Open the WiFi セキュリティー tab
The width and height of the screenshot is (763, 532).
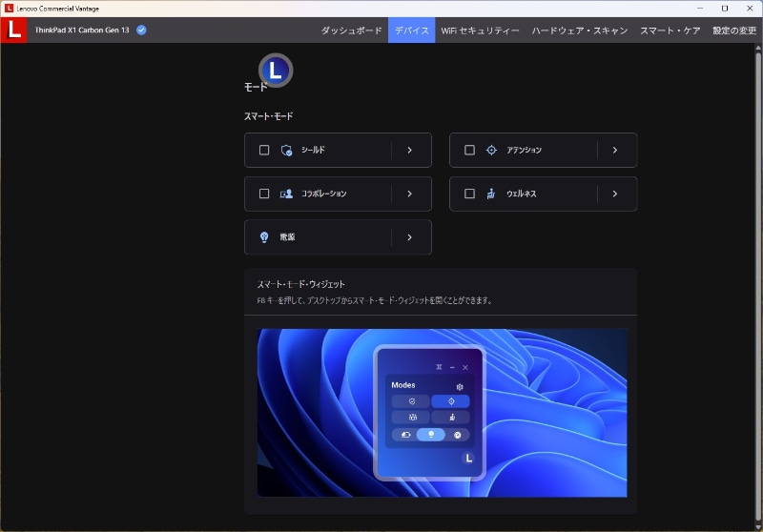tap(481, 31)
